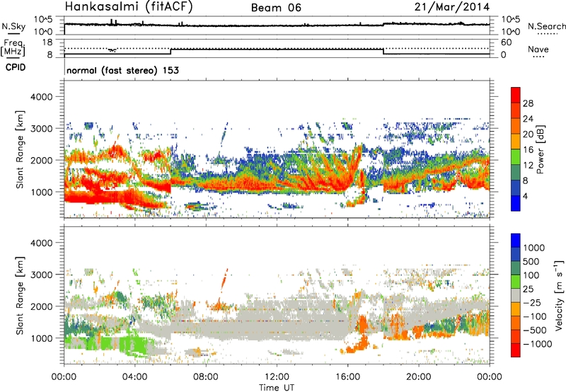Viewport: 566px width, 392px height.
Task: Click 'normal (fast stereo) 153' text
Action: point(122,70)
